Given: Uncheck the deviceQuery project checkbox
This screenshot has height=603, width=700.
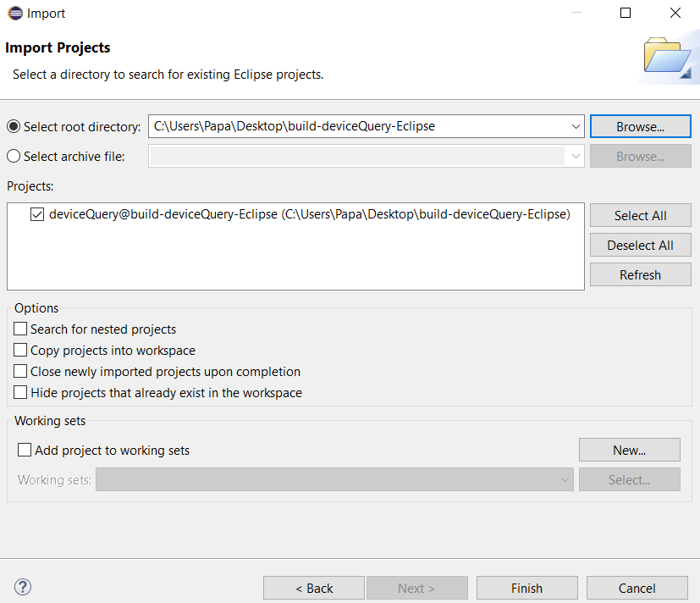Looking at the screenshot, I should point(37,215).
